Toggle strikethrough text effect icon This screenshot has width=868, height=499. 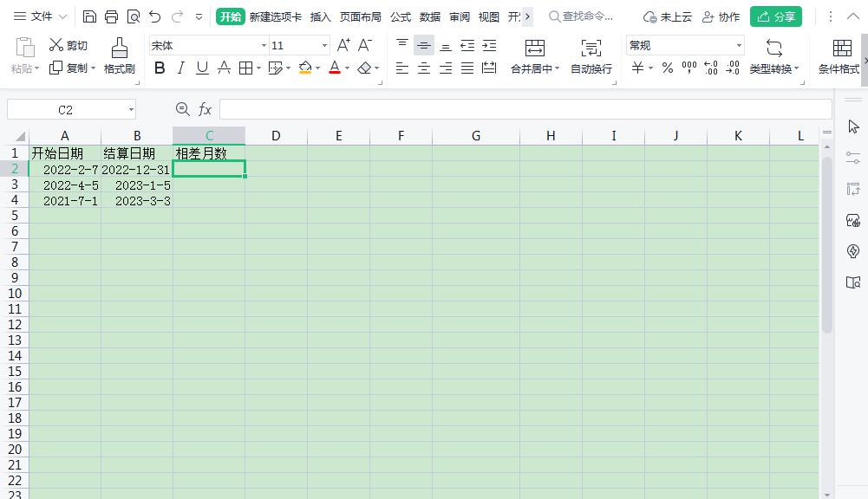[x=224, y=68]
